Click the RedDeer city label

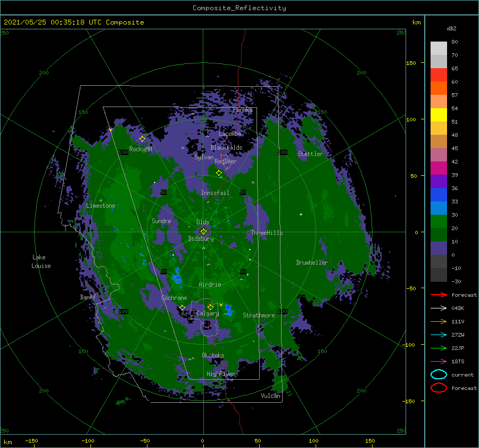(x=226, y=161)
